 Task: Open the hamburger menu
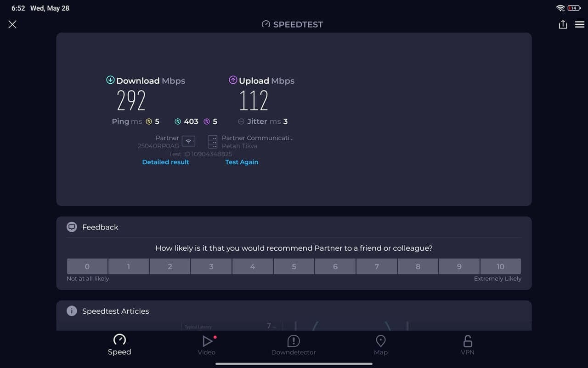(579, 24)
